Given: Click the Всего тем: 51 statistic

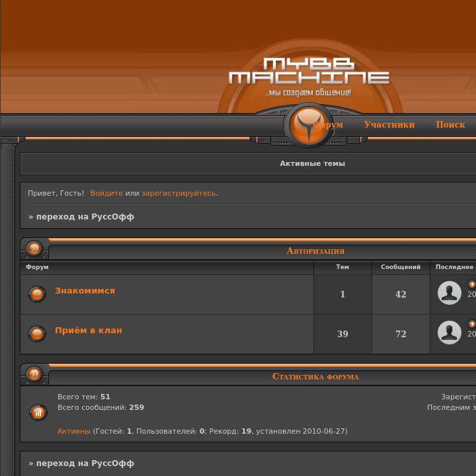Looking at the screenshot, I should pos(84,397).
